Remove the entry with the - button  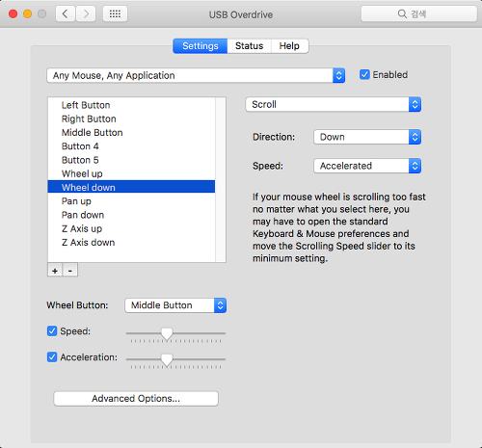[70, 271]
